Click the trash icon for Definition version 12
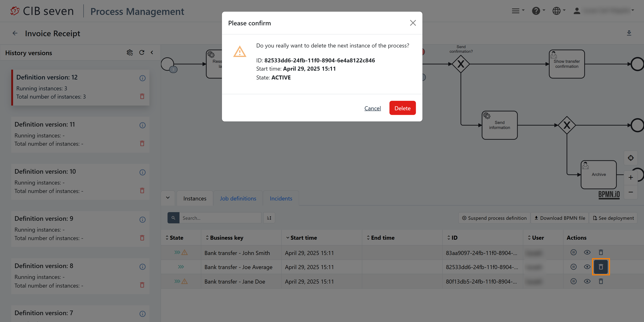 tap(142, 96)
